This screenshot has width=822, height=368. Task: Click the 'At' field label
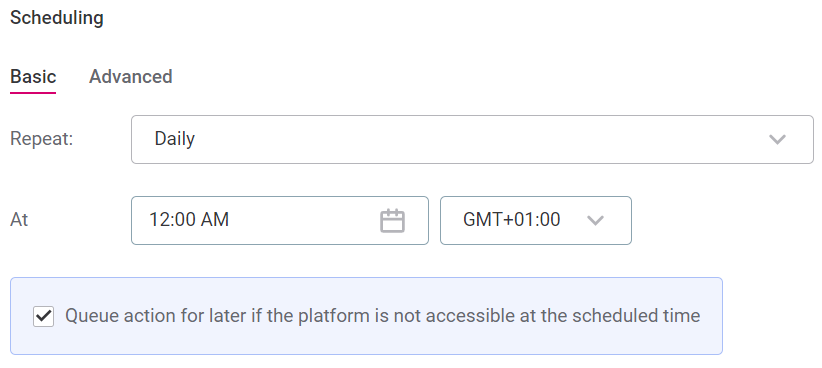[19, 220]
